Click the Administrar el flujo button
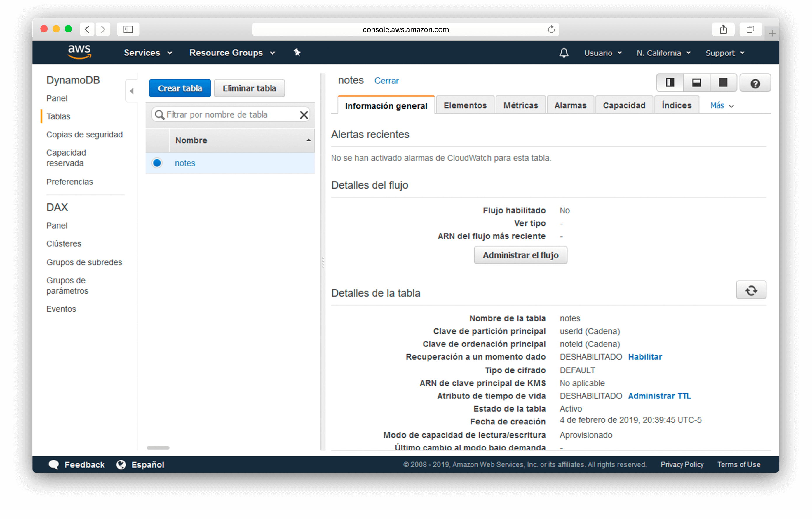The height and width of the screenshot is (519, 812). coord(520,255)
